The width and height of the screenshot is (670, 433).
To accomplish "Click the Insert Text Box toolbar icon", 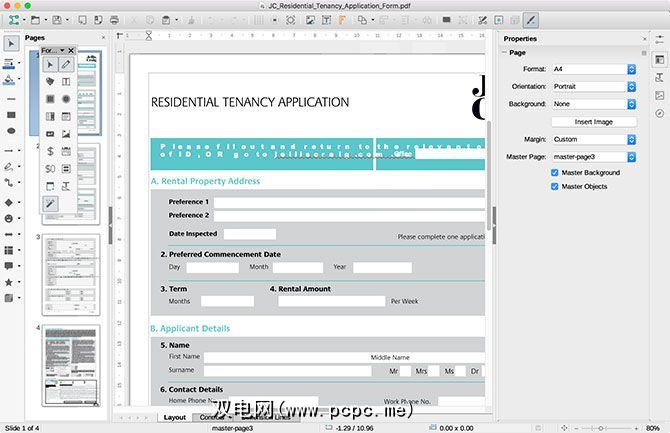I will pos(326,20).
